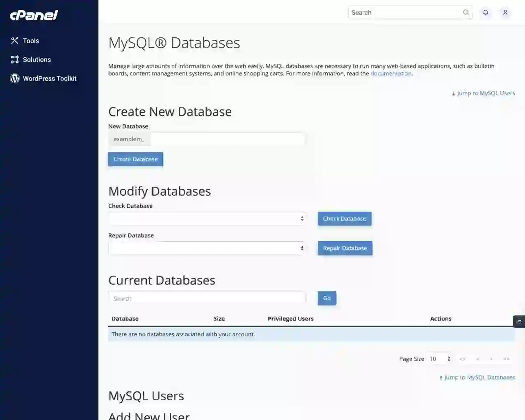525x420 pixels.
Task: Click the cPanel logo
Action: (34, 15)
